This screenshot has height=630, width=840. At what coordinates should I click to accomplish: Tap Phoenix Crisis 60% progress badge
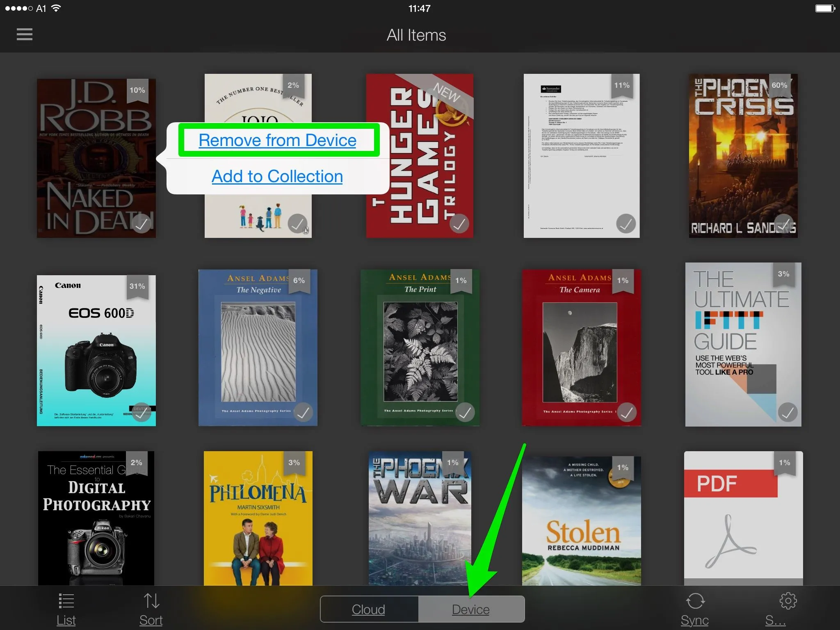(x=779, y=85)
